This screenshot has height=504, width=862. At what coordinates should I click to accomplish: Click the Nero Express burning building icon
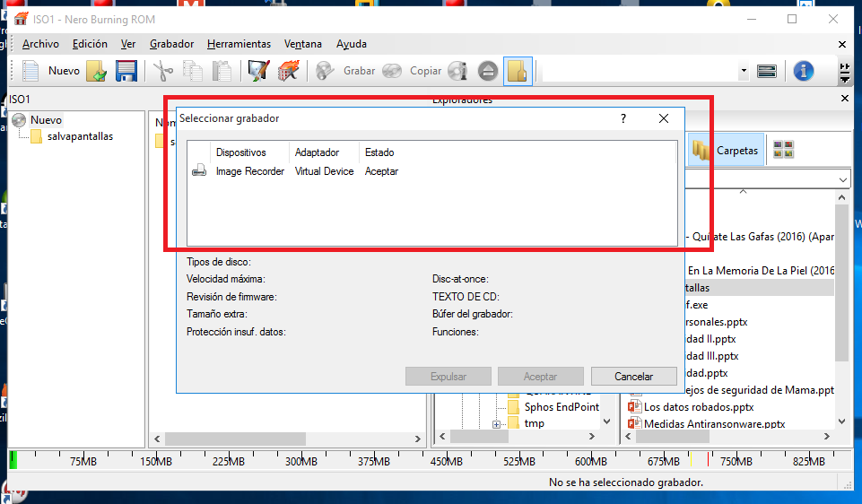pyautogui.click(x=288, y=71)
